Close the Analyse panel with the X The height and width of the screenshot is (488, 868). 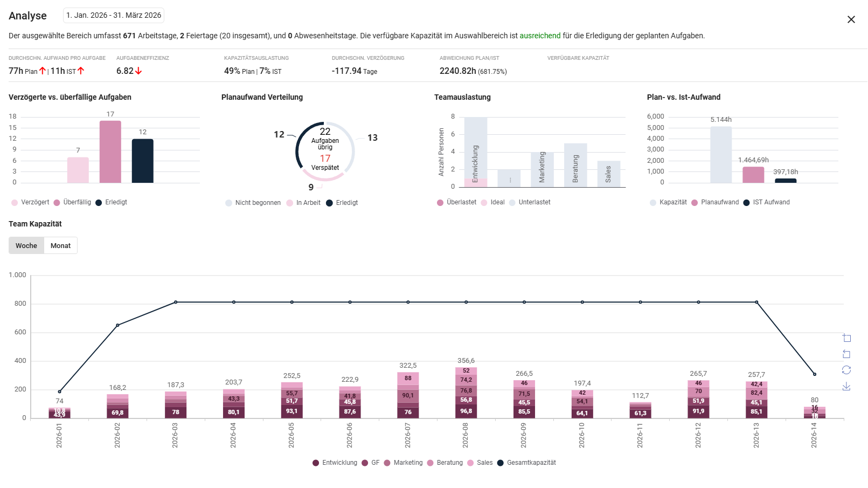click(851, 19)
